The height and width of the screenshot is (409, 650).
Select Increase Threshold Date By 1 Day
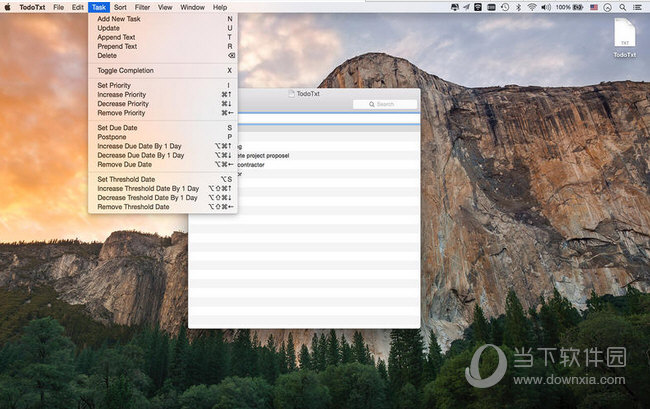[163, 188]
